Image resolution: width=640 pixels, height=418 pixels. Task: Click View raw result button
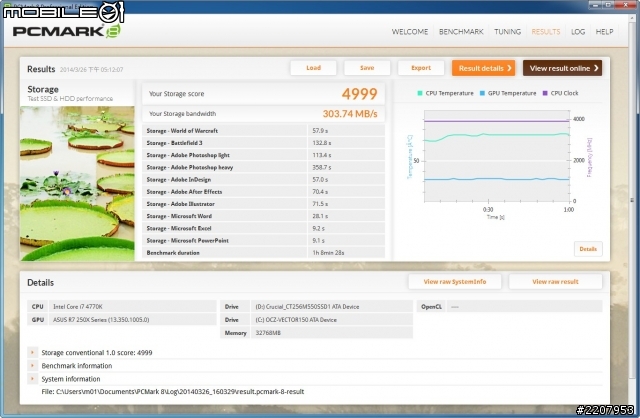[556, 282]
